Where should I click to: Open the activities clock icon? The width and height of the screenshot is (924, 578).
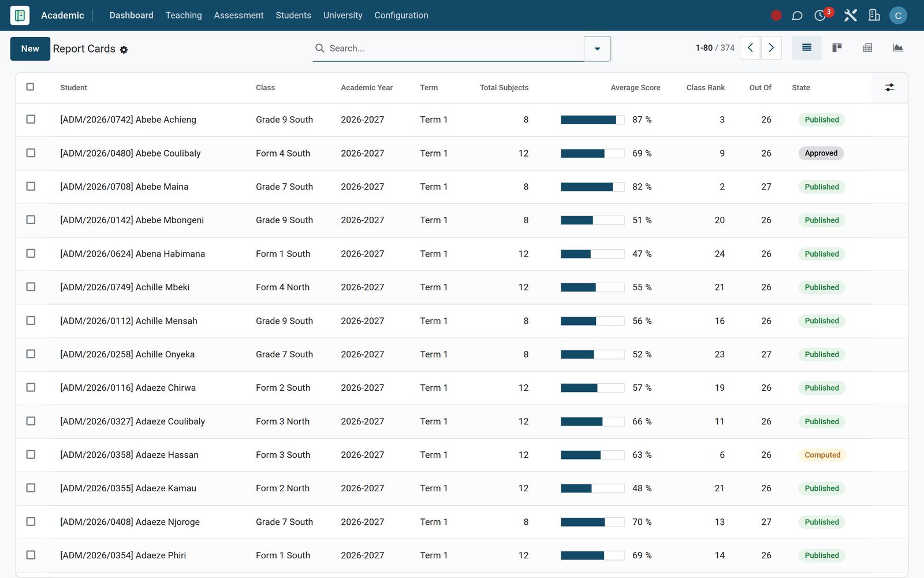pyautogui.click(x=820, y=16)
